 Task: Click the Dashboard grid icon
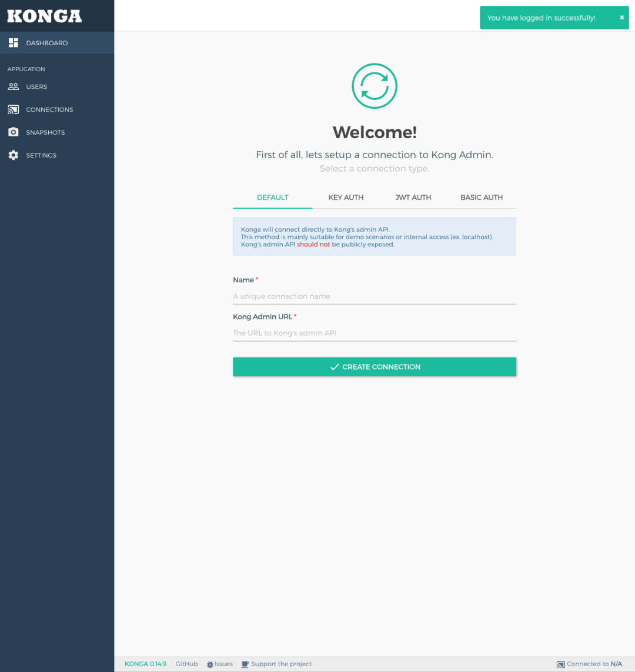tap(14, 43)
